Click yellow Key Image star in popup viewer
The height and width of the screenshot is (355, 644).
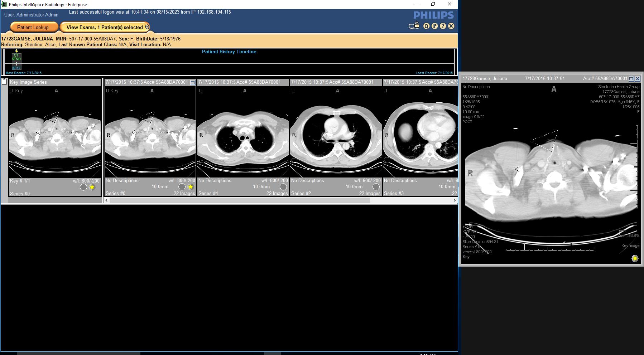(x=635, y=258)
